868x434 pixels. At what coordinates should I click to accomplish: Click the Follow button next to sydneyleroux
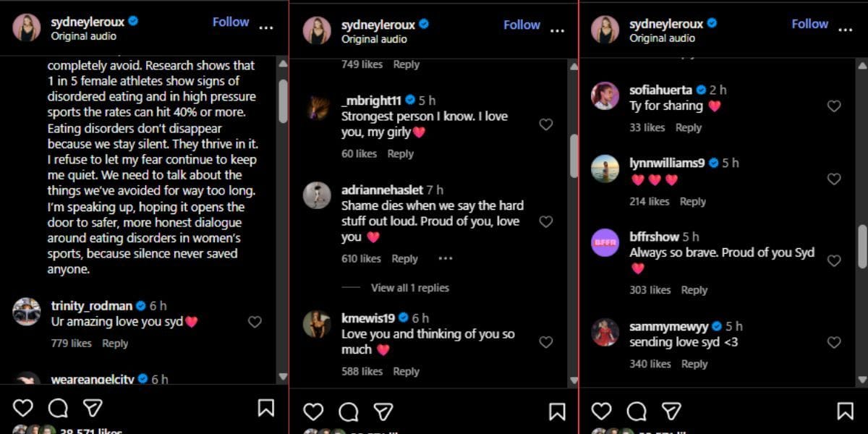click(x=230, y=22)
